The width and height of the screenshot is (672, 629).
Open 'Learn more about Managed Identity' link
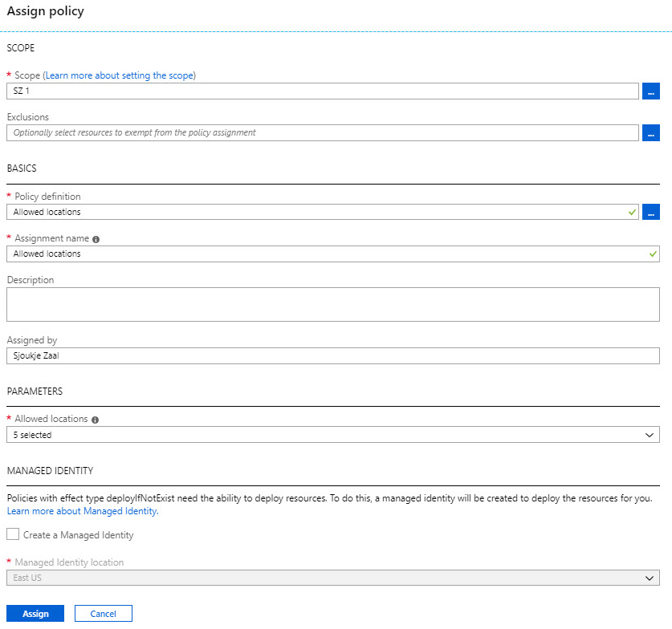pos(83,511)
